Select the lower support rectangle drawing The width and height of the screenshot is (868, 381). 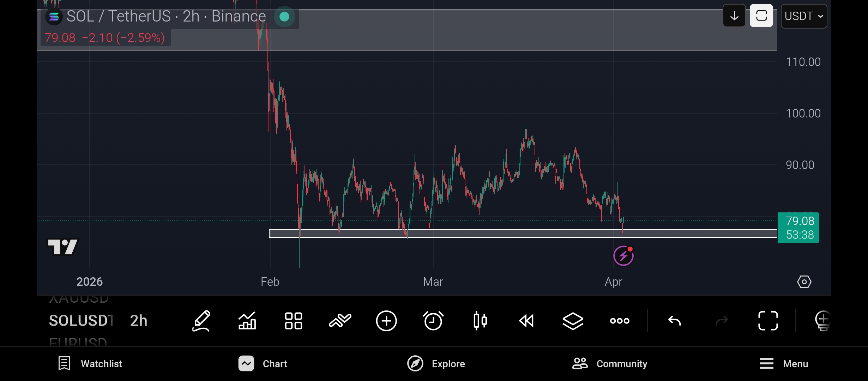[523, 234]
